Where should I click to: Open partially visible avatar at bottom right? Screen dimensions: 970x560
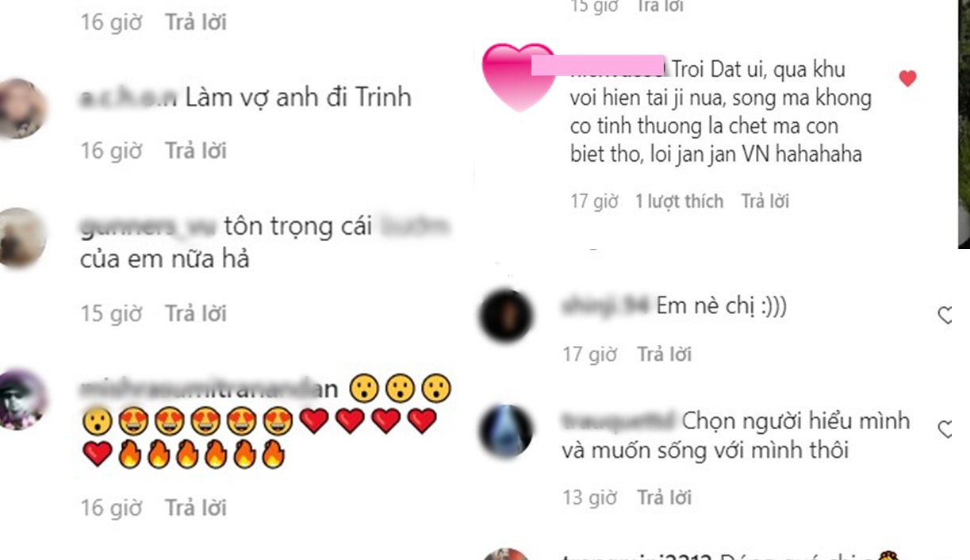pyautogui.click(x=506, y=554)
